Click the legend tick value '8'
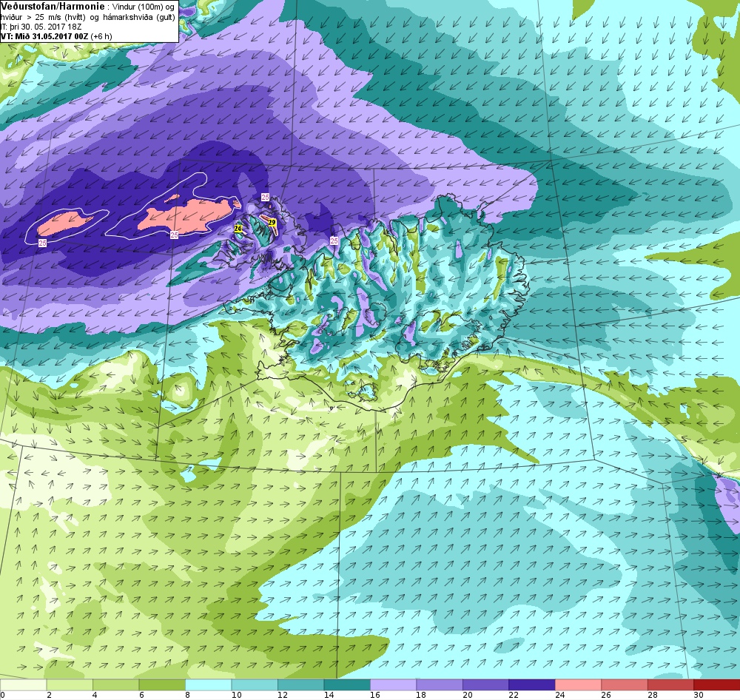Screen dimensions: 740x700 [188, 695]
